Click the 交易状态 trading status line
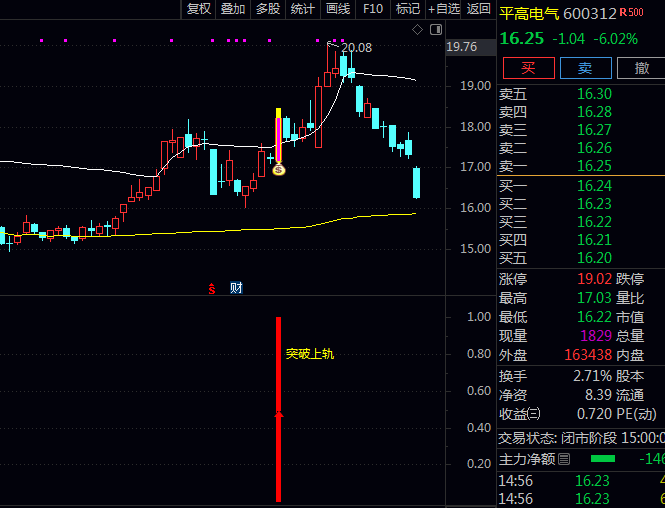The height and width of the screenshot is (508, 665). pyautogui.click(x=581, y=438)
